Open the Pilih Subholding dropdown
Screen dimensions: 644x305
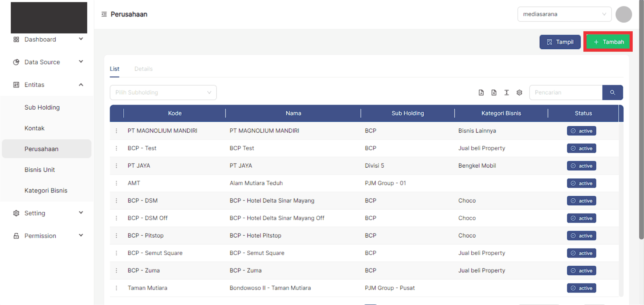tap(163, 93)
